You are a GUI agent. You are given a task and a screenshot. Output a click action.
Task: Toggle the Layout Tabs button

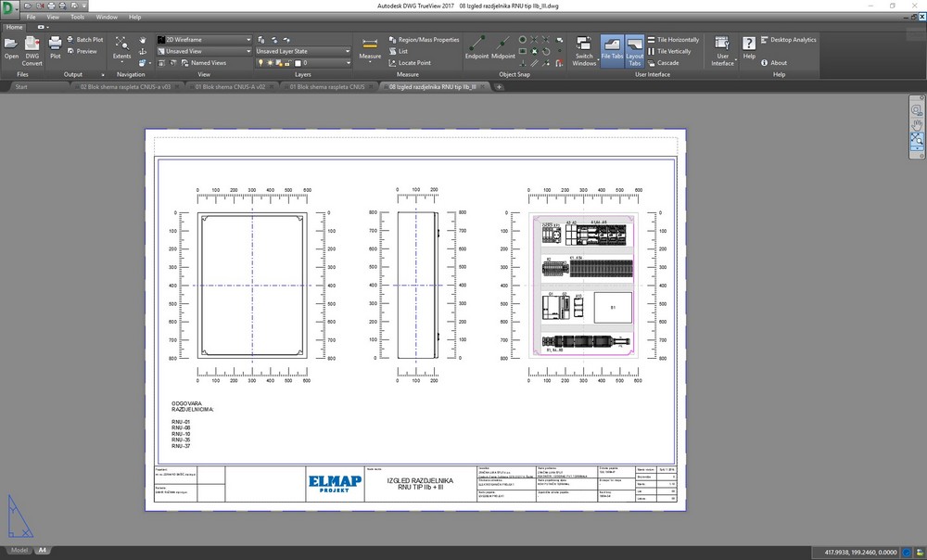click(x=635, y=48)
